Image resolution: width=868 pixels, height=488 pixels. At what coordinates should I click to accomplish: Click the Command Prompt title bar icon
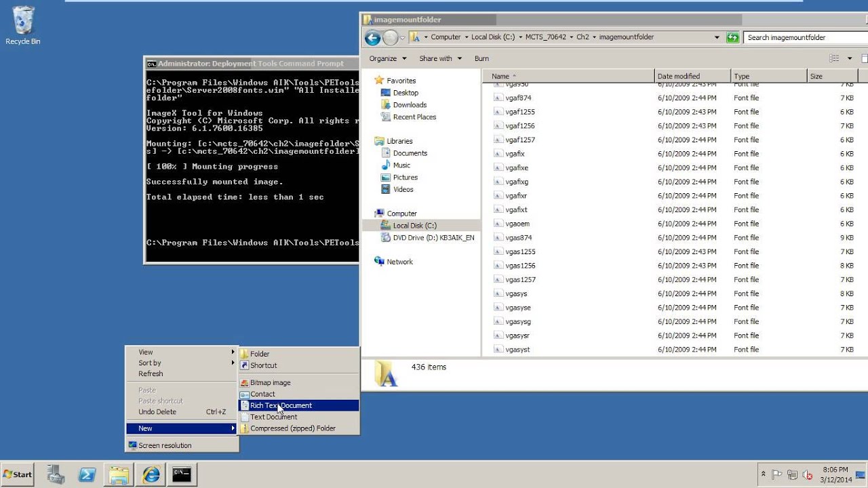tap(151, 64)
